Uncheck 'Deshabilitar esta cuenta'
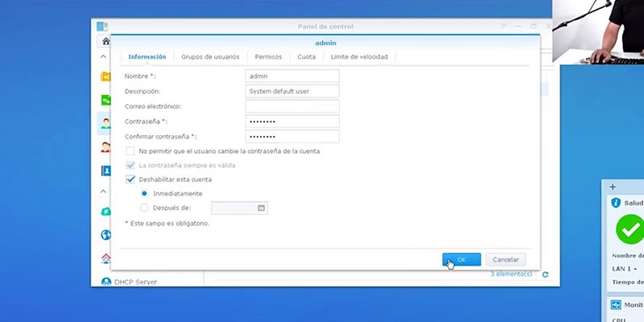The image size is (644, 322). coord(130,180)
